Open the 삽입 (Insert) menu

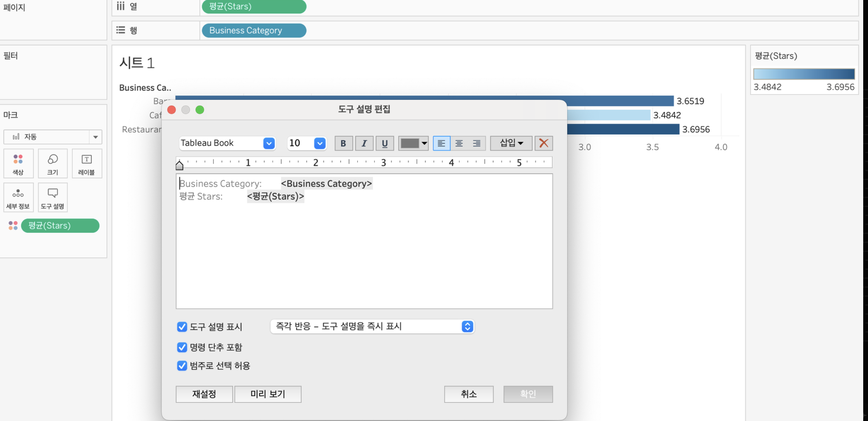pyautogui.click(x=511, y=143)
